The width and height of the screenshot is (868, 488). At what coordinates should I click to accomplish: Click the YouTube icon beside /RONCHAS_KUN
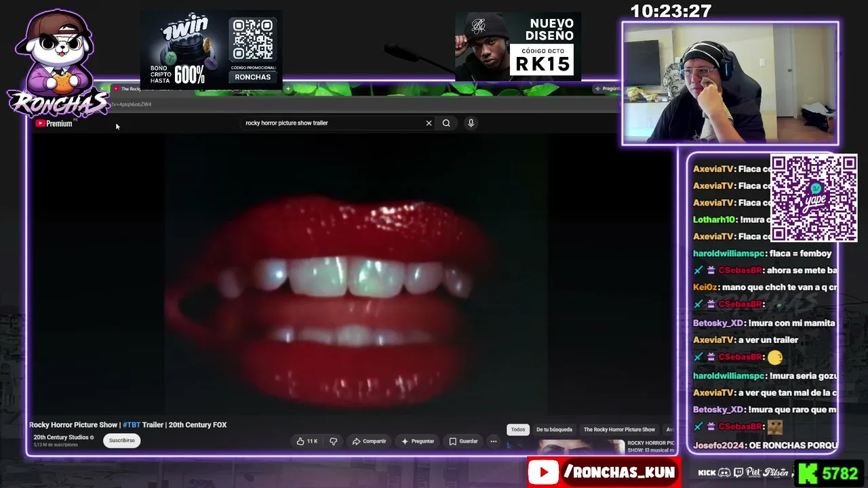click(x=544, y=472)
